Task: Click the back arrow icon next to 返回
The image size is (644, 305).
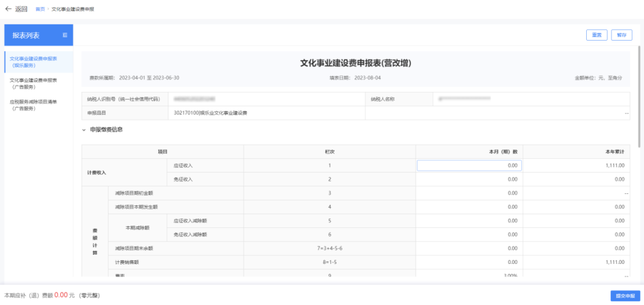Action: (x=8, y=9)
